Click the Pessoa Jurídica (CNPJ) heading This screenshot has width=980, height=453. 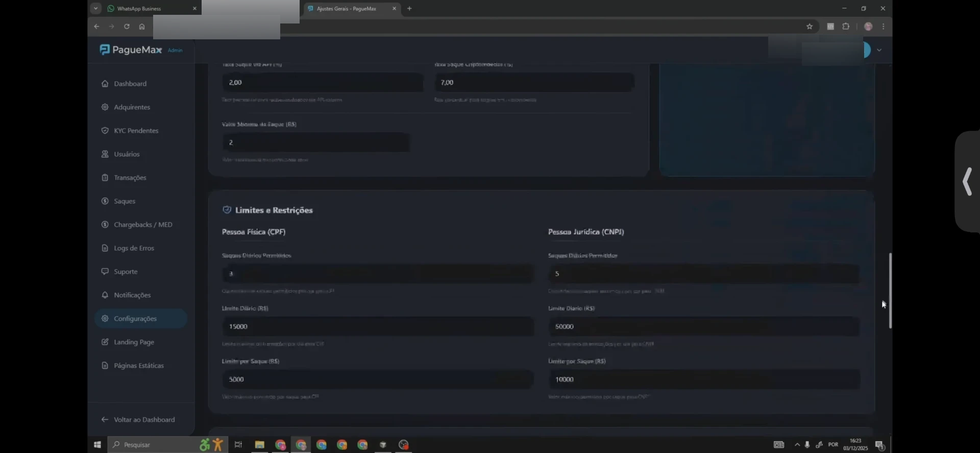pos(586,232)
